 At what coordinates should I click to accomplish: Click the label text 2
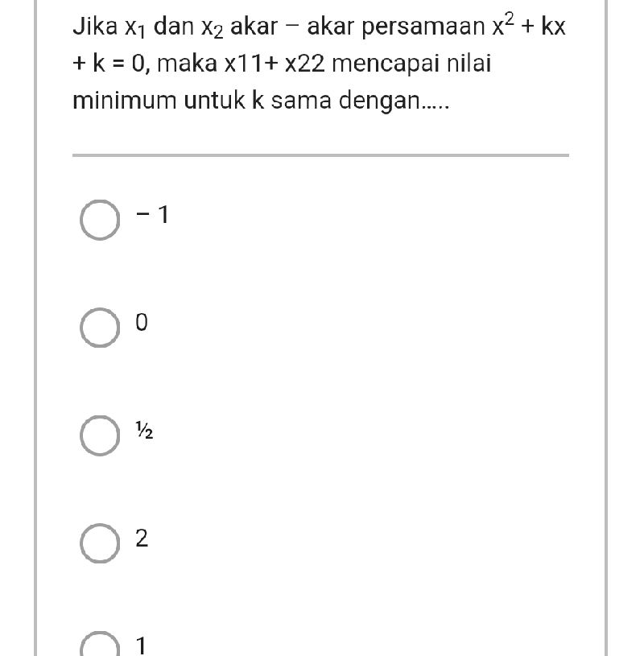click(x=142, y=538)
